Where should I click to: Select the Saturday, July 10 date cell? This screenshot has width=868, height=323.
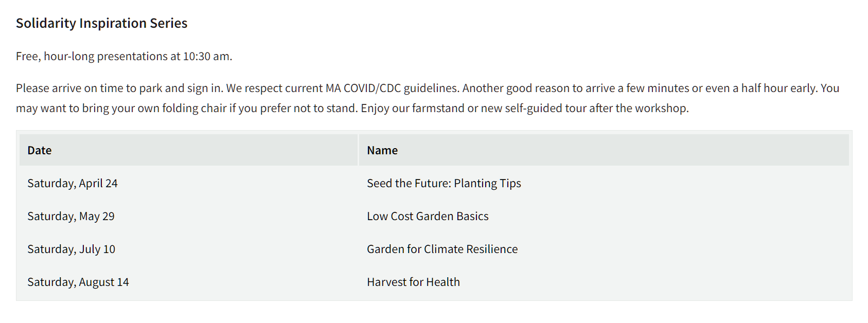72,249
